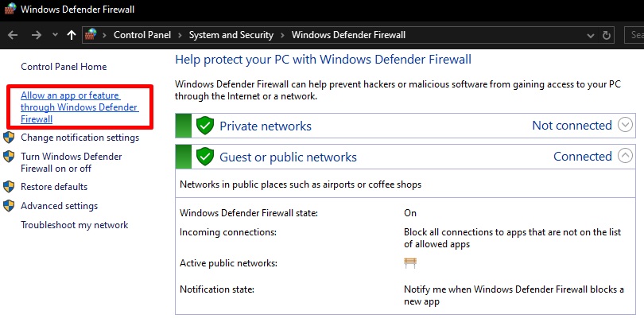The image size is (644, 330).
Task: Click the Restore defaults link
Action: [x=54, y=187]
